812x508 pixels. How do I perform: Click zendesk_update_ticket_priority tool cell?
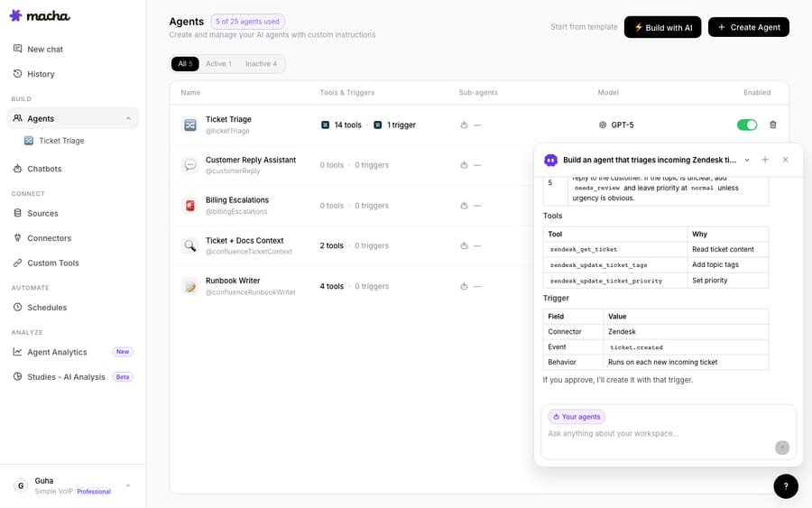[614, 281]
